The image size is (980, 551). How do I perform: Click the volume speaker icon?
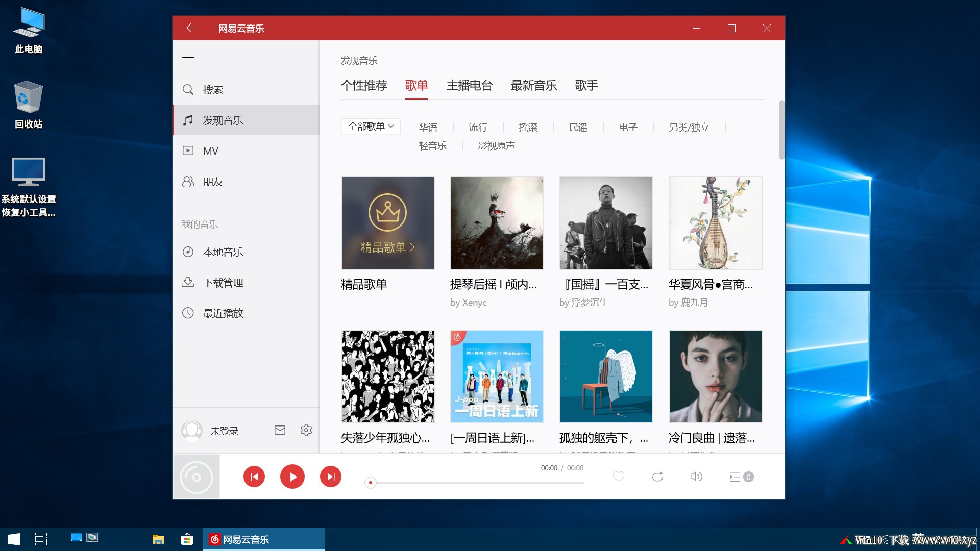[x=696, y=477]
